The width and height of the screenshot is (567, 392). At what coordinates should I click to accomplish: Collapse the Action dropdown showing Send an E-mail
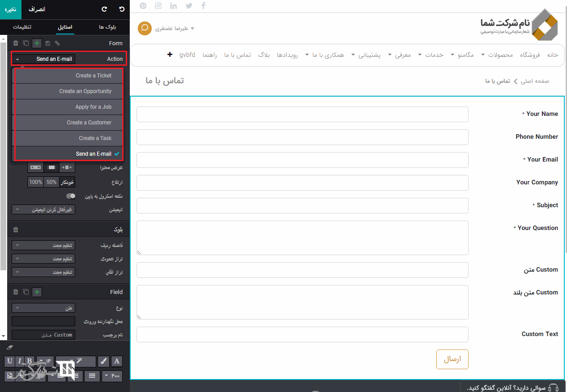point(43,59)
